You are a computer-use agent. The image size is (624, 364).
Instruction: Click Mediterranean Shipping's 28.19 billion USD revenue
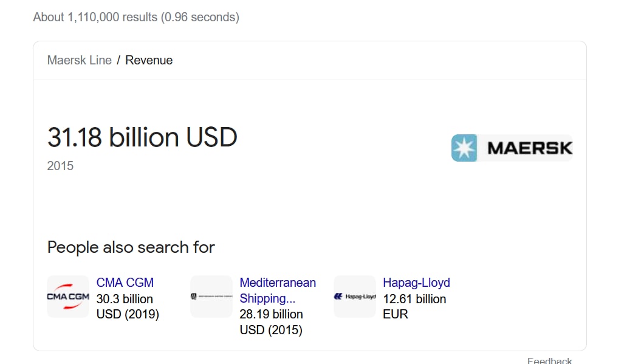(271, 322)
